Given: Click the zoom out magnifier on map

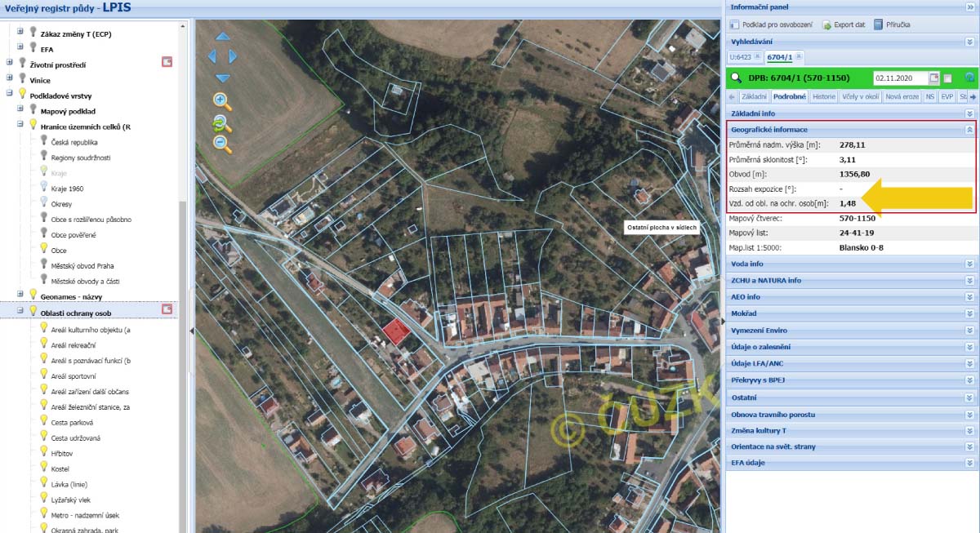Looking at the screenshot, I should 221,144.
